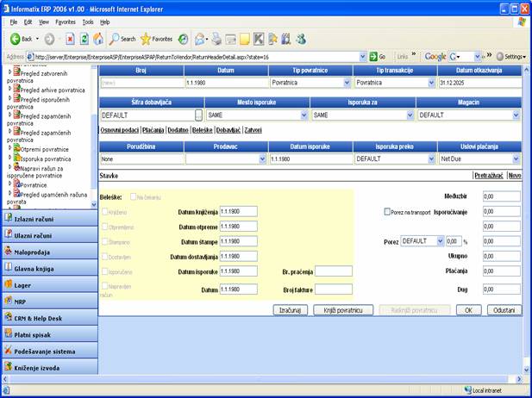Open the Plaćanja tab link

pos(153,130)
